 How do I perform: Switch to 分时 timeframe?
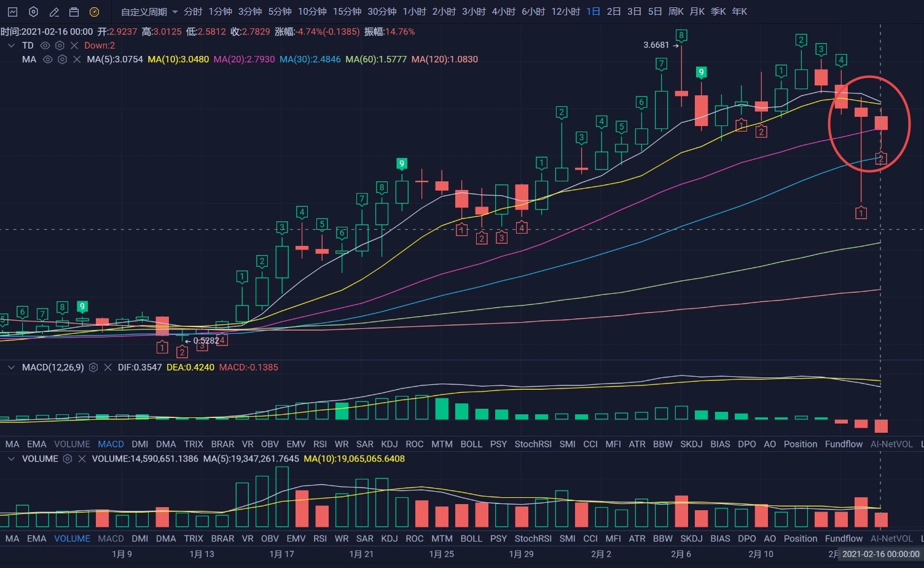pyautogui.click(x=193, y=12)
